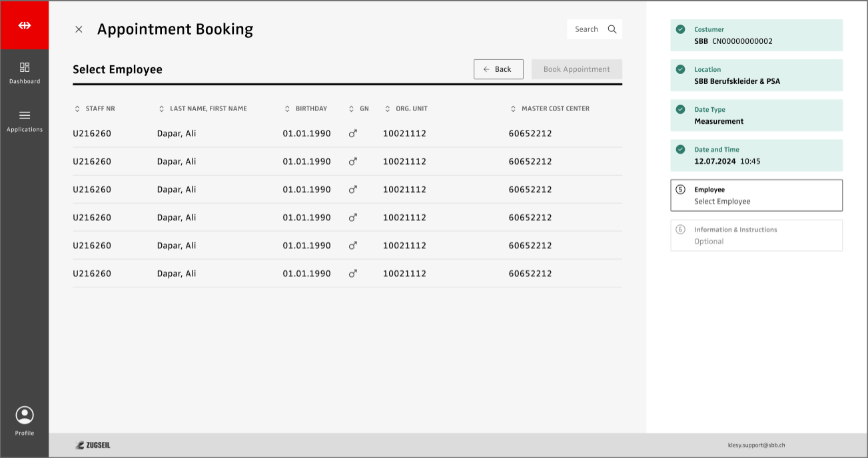Click the Date Type step checkmark icon

[680, 109]
